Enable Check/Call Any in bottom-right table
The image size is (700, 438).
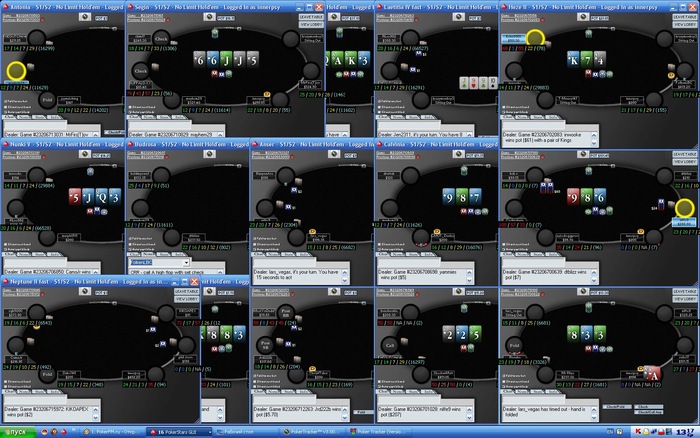click(648, 412)
